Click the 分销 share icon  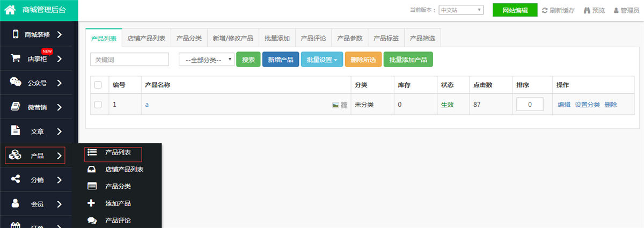16,179
